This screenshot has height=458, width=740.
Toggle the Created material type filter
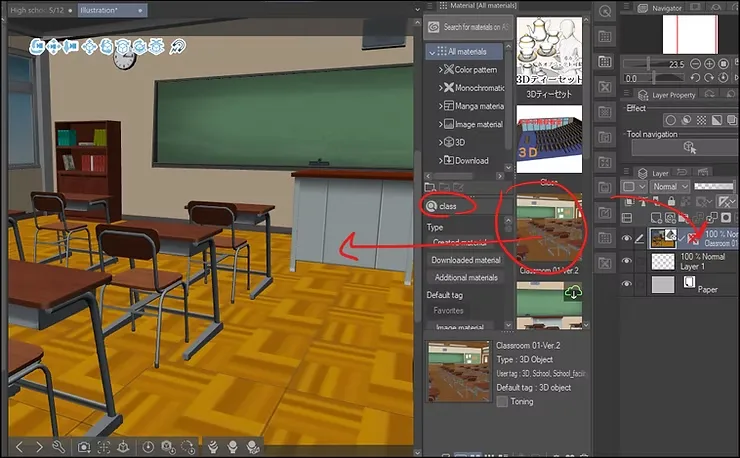coord(459,242)
